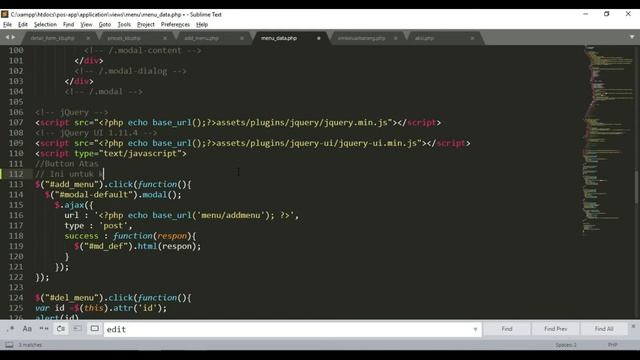Close the find panel
This screenshot has width=640, height=360.
click(633, 326)
